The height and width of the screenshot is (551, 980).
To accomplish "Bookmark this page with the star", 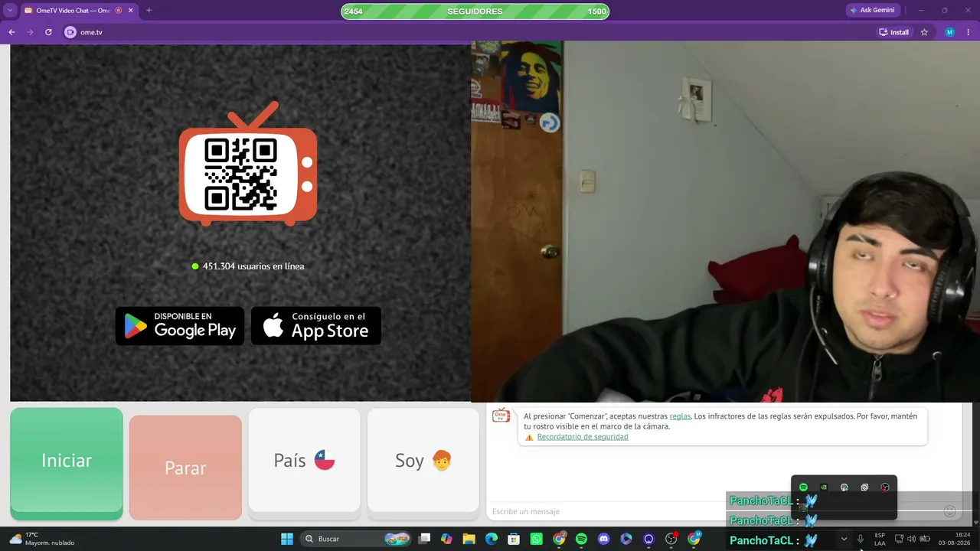I will [x=924, y=32].
